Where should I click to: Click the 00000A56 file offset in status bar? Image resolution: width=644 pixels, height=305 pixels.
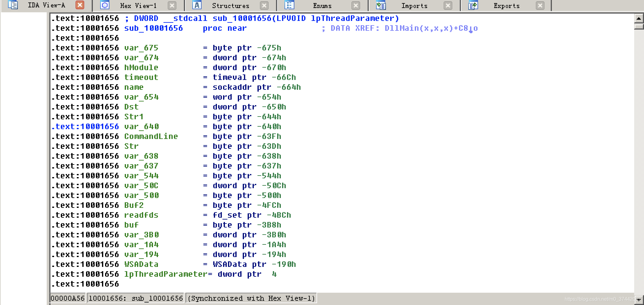[68, 298]
